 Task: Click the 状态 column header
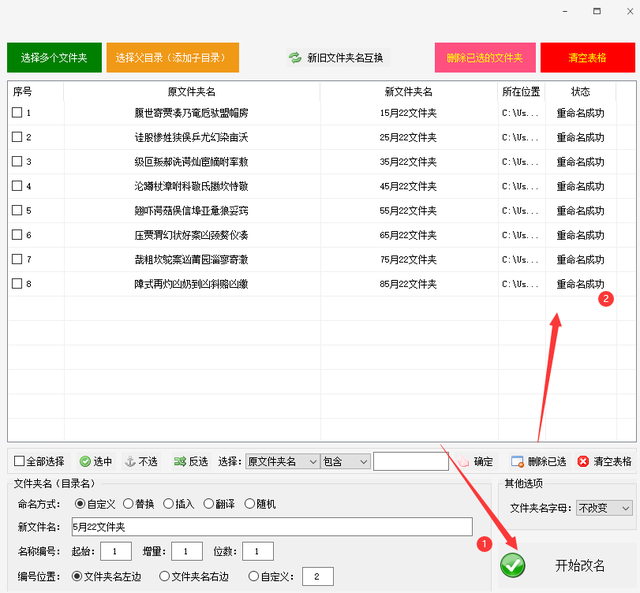[x=580, y=92]
